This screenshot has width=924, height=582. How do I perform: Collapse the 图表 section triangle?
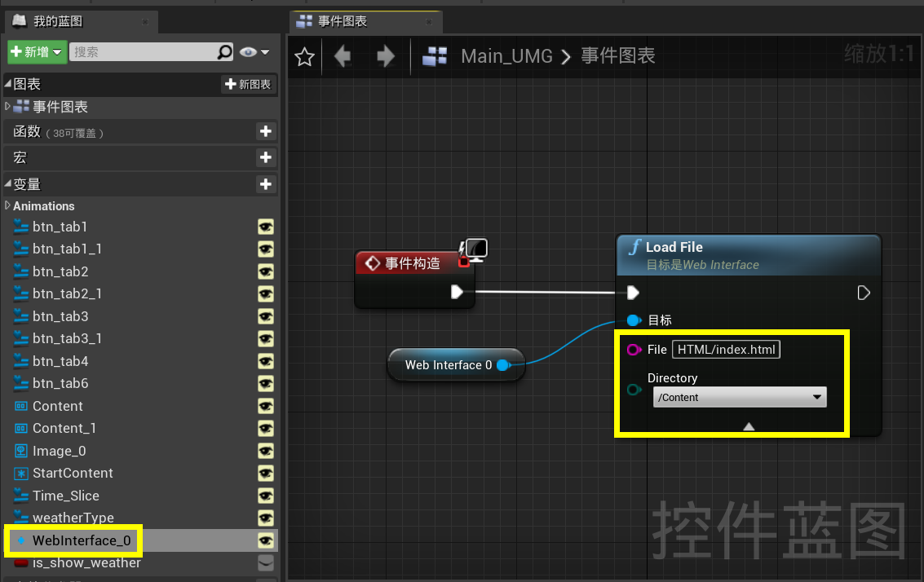pyautogui.click(x=7, y=84)
